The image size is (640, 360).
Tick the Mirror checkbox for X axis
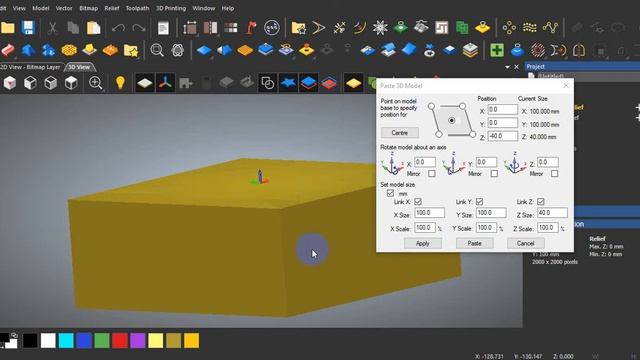coord(431,173)
